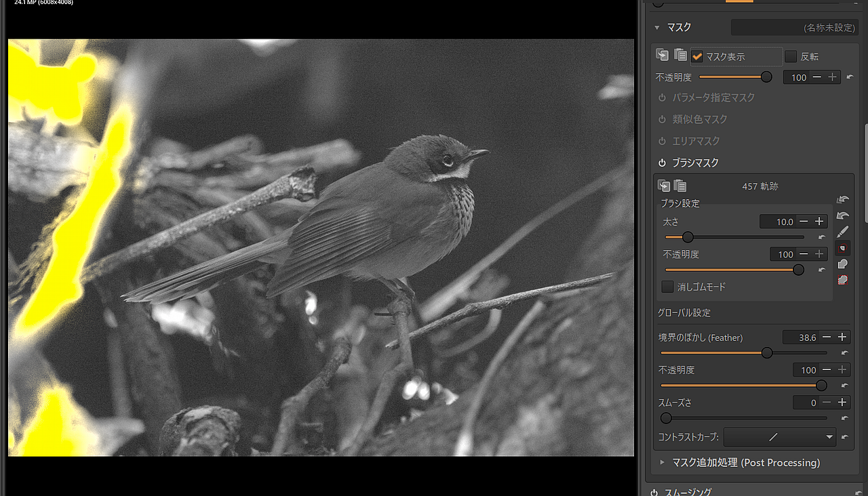Decrease mask 不透明度 value beside マスク表示 row
Image resolution: width=868 pixels, height=496 pixels.
click(x=816, y=77)
